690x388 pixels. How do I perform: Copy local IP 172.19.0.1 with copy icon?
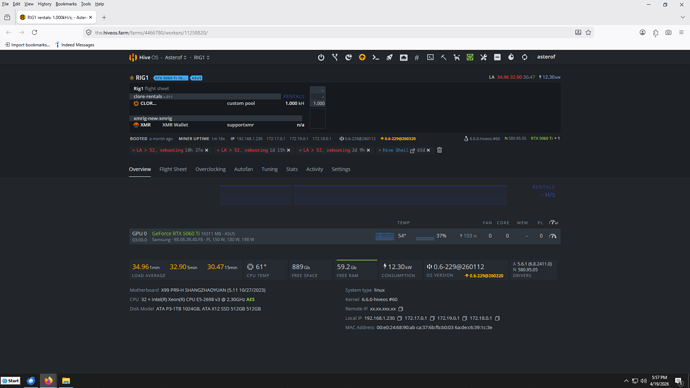[x=464, y=318]
